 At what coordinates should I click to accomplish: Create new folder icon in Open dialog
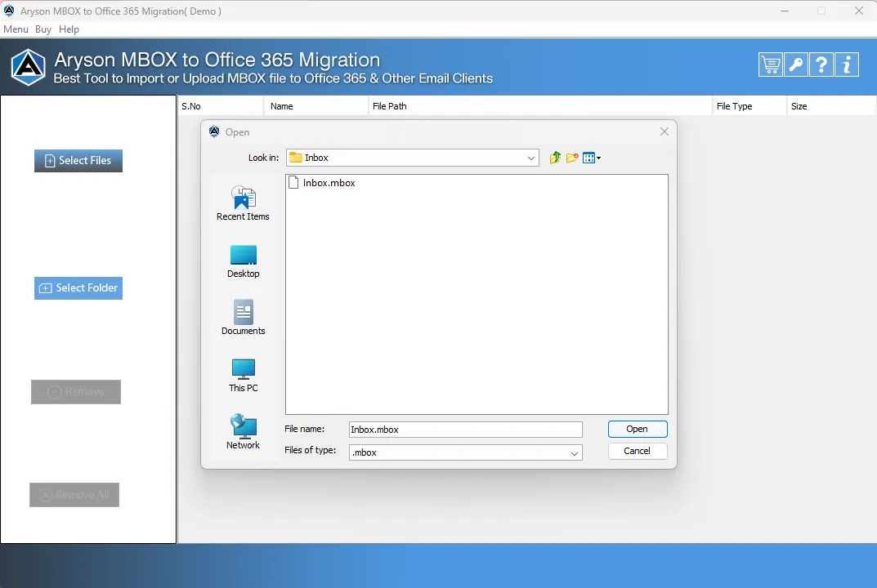pyautogui.click(x=571, y=158)
